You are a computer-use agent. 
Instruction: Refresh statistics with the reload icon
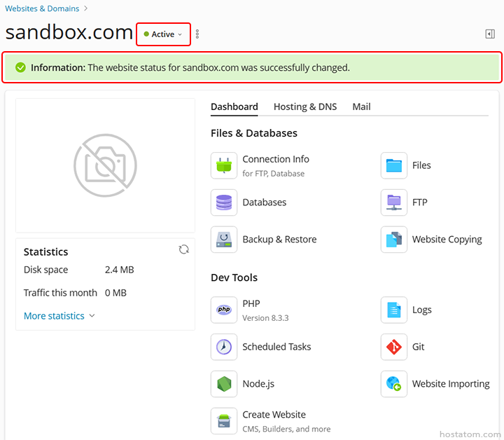click(x=183, y=249)
